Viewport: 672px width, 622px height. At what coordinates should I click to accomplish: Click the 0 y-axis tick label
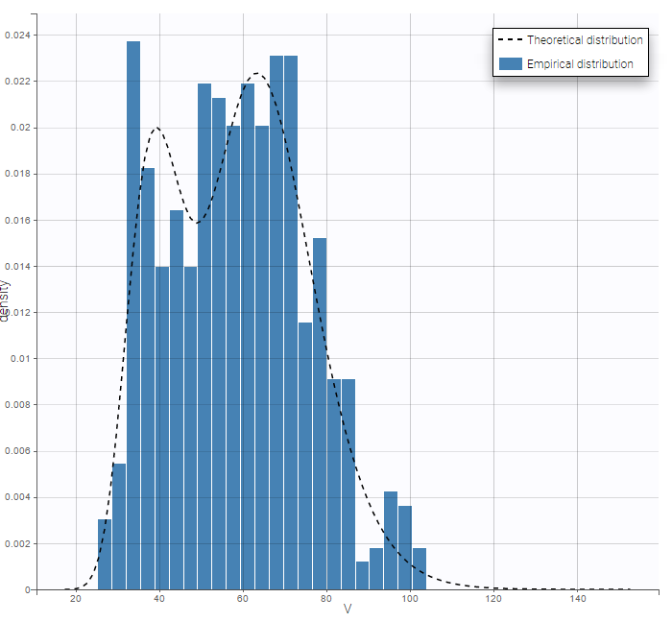(x=28, y=589)
